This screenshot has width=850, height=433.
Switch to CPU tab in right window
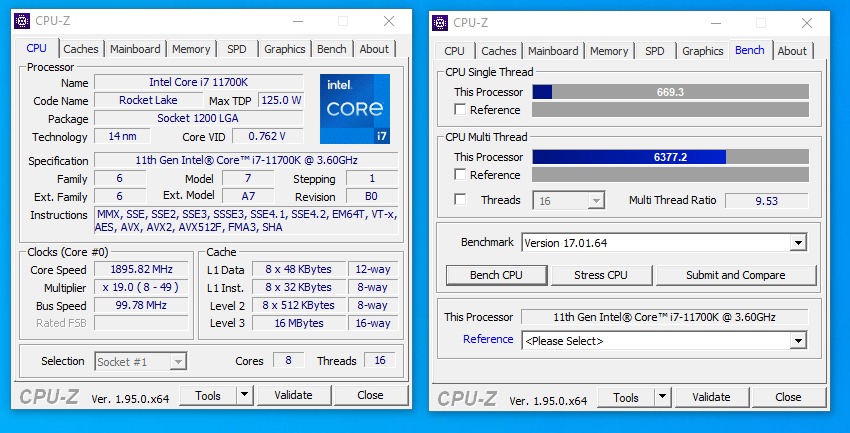pos(454,51)
